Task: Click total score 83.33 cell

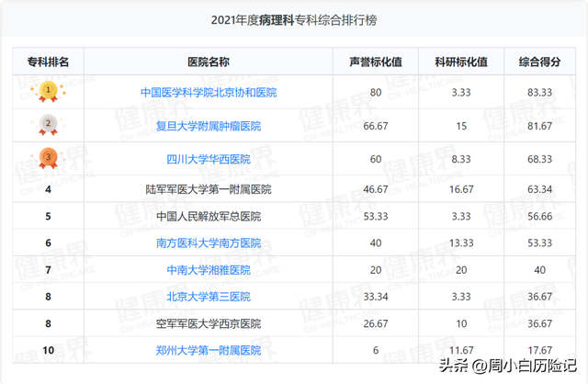Action: [540, 92]
